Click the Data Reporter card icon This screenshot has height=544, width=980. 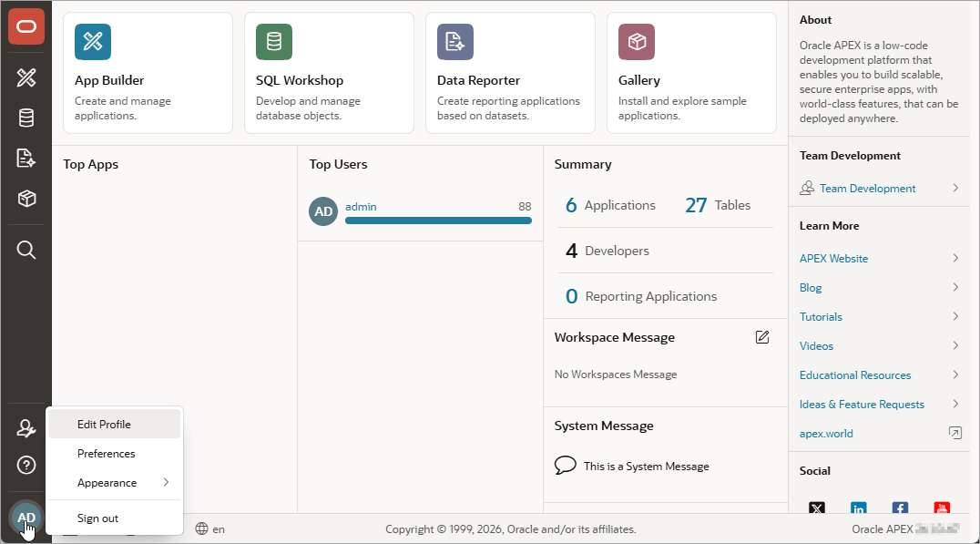coord(455,42)
